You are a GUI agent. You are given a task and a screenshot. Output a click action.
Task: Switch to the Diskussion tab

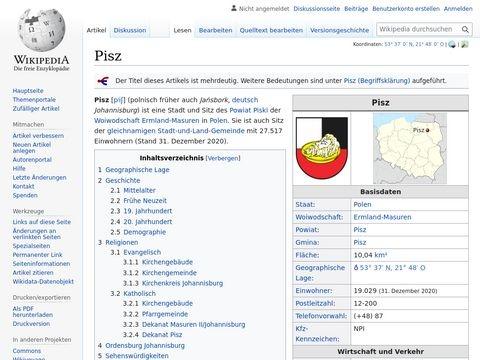point(130,30)
